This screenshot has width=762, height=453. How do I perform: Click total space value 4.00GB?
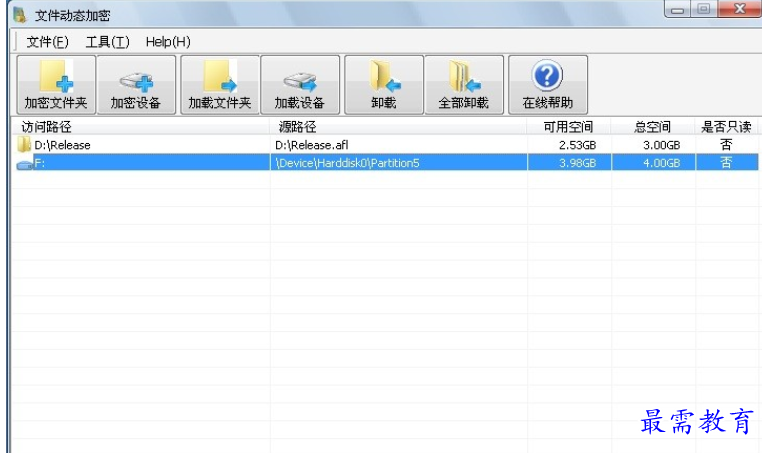pos(661,163)
